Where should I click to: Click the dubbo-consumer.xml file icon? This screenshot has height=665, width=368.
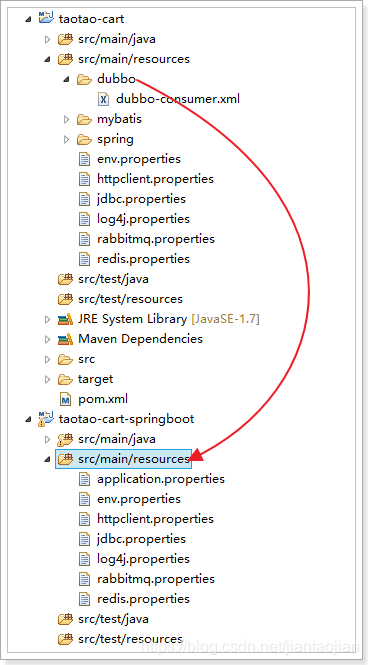click(x=104, y=99)
